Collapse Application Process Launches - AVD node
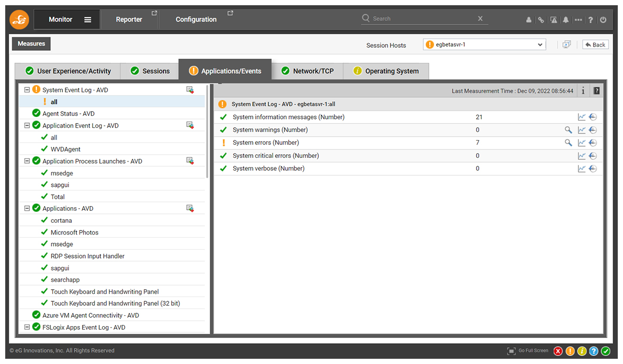Viewport: 623px width, 364px height. coord(27,161)
